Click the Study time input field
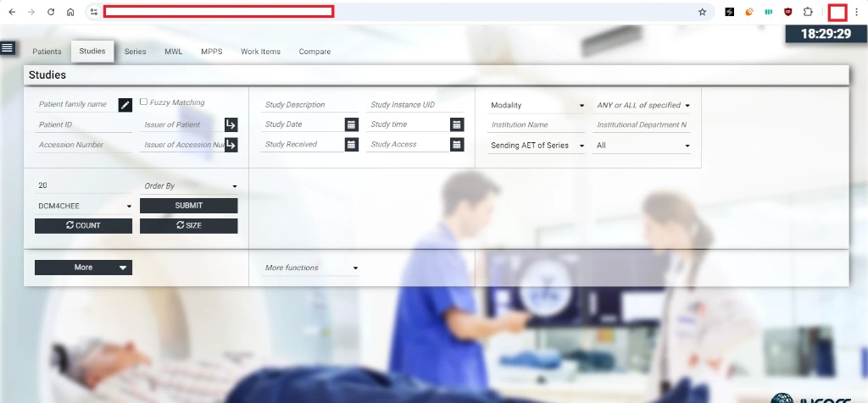The image size is (868, 403). (408, 124)
